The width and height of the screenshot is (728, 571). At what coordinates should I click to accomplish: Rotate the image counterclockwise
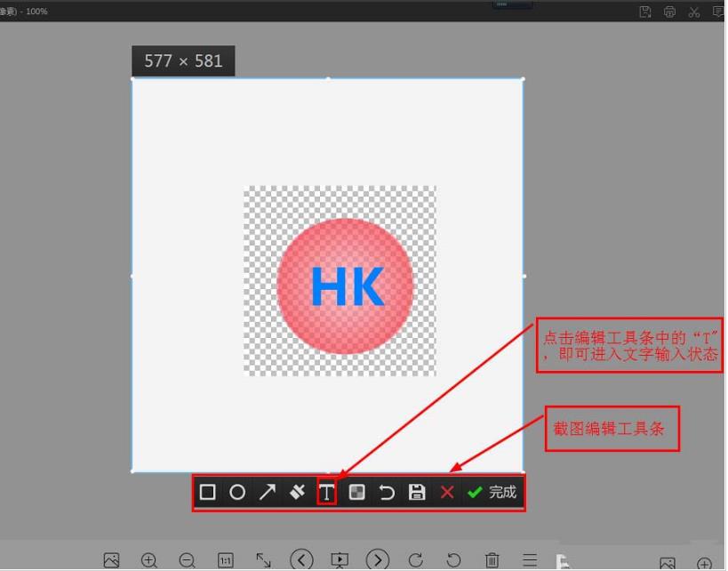(453, 559)
